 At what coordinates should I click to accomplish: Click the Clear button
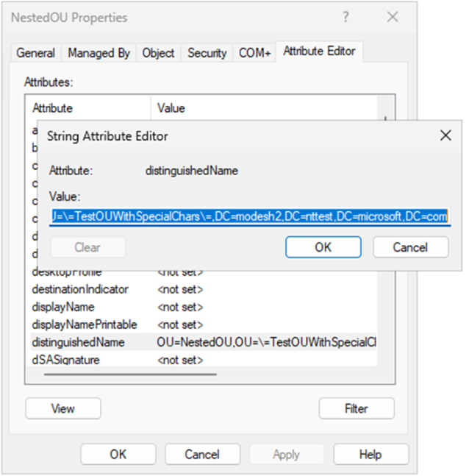click(87, 247)
